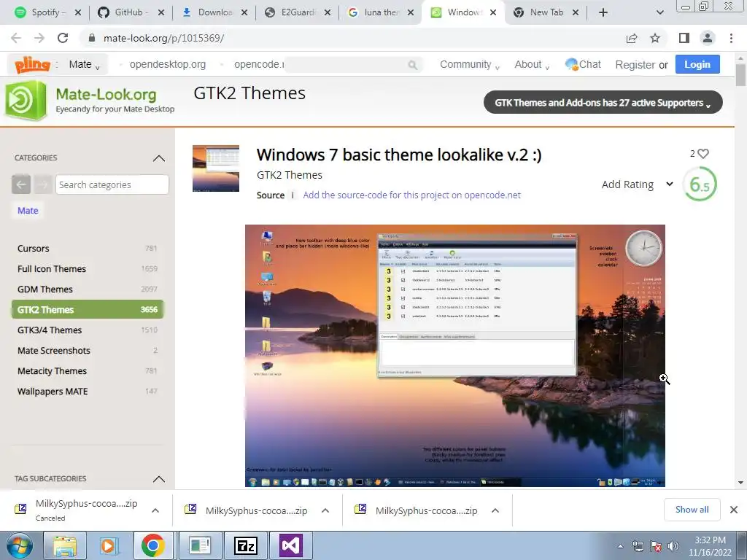Share this page using address bar icon
Viewport: 747px width, 560px height.
point(632,38)
